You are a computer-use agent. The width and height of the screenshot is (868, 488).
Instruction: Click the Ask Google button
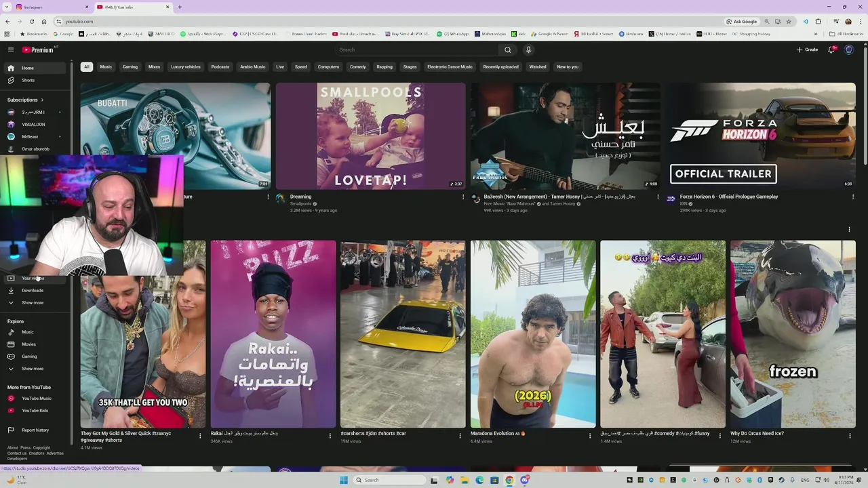coord(741,21)
